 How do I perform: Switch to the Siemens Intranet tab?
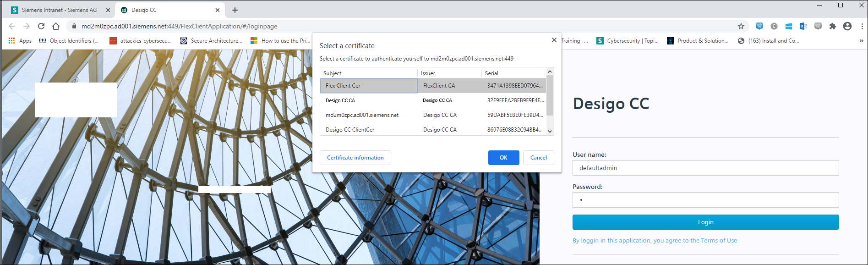click(x=59, y=10)
